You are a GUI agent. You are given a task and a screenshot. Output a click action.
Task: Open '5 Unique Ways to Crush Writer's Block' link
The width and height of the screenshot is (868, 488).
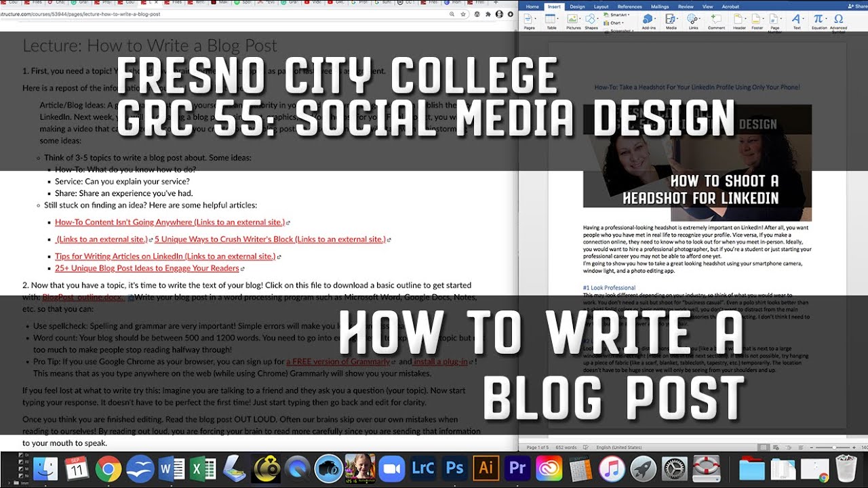[270, 239]
